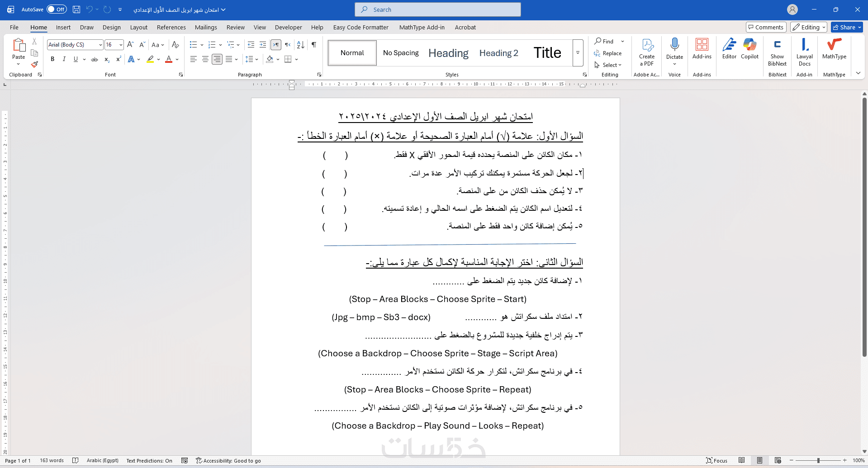Click the Replace button
The image size is (868, 468).
tap(608, 53)
